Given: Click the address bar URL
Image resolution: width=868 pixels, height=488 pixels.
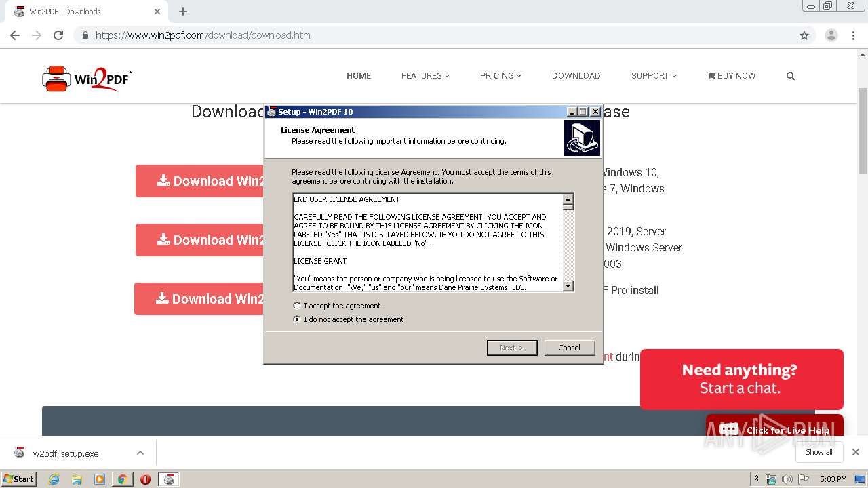Looking at the screenshot, I should [x=203, y=35].
